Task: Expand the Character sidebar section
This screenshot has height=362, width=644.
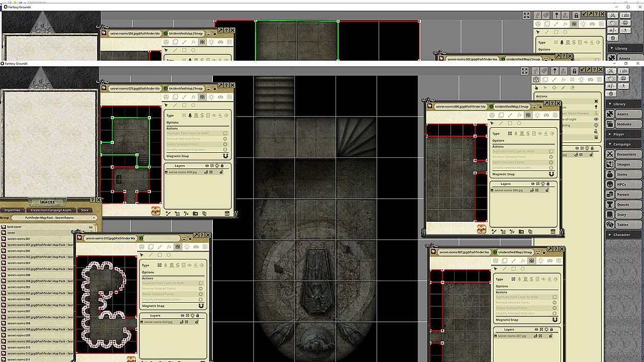Action: (624, 235)
